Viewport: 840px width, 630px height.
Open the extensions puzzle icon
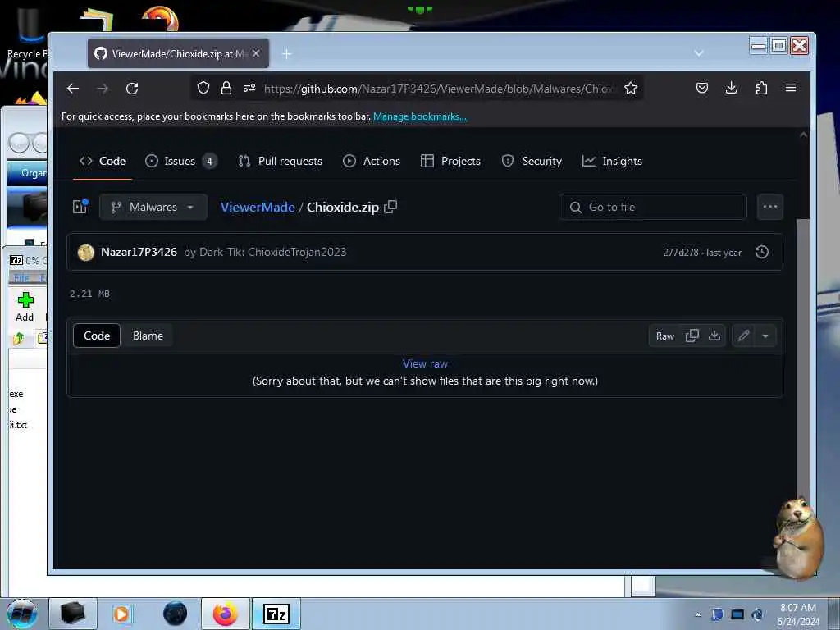click(x=761, y=88)
